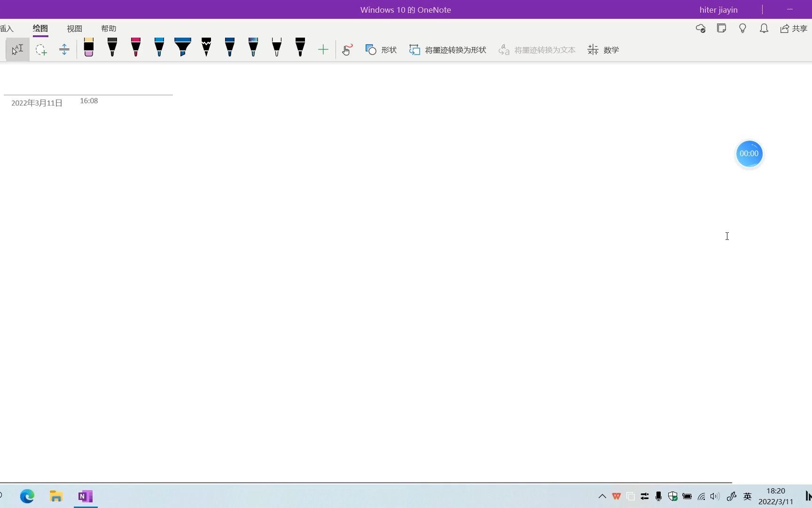Viewport: 812px width, 508px height.
Task: Click the hiter jiayin account name
Action: (x=718, y=10)
